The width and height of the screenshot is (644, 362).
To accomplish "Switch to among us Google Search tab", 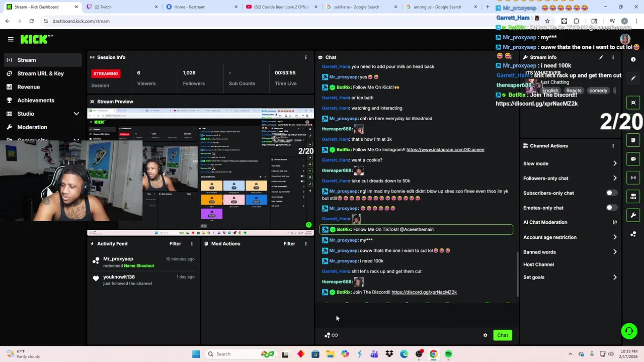I will [x=441, y=7].
